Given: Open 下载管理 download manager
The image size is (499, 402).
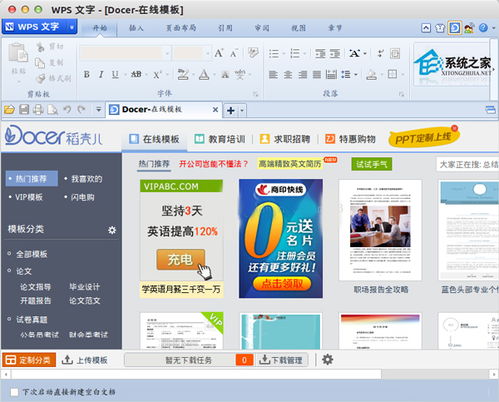Looking at the screenshot, I should (x=281, y=360).
